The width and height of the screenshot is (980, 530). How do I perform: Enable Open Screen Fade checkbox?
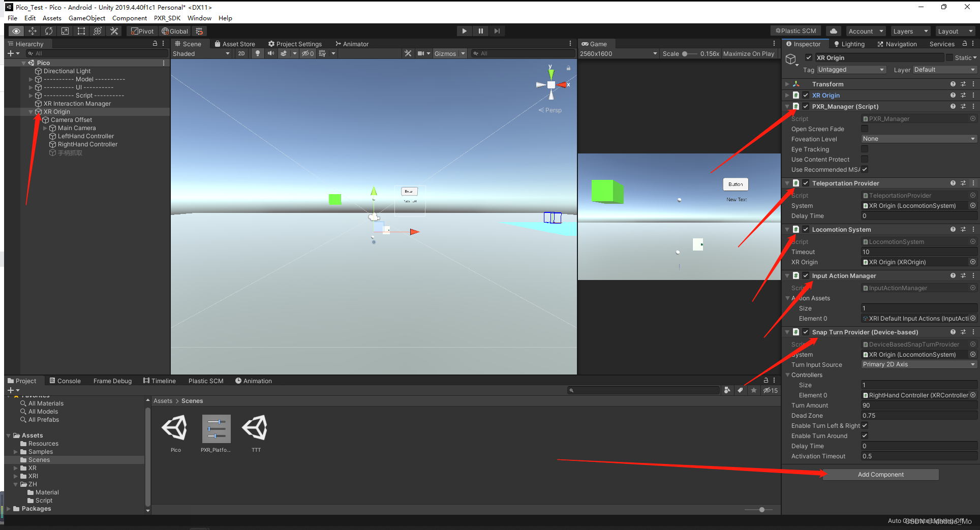coord(865,129)
